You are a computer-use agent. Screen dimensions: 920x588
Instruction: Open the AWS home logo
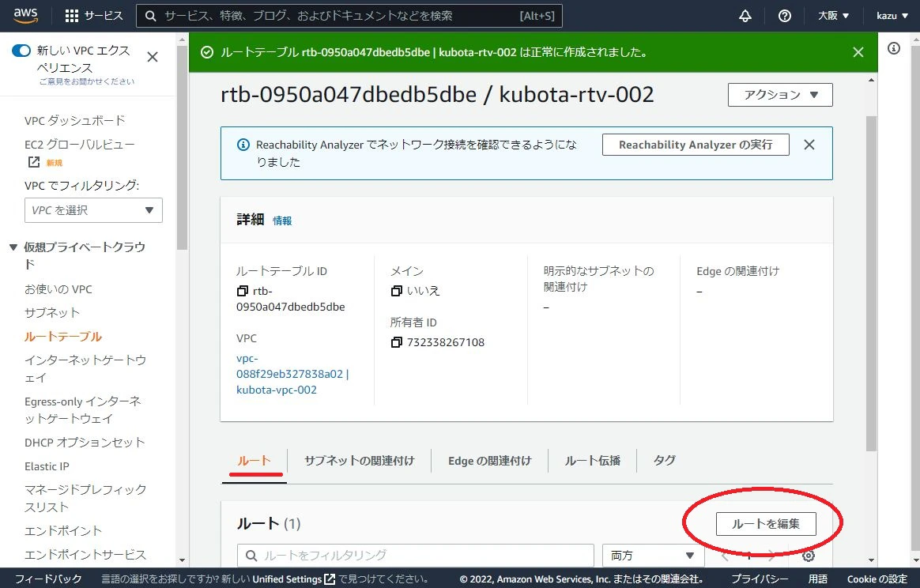pyautogui.click(x=26, y=16)
